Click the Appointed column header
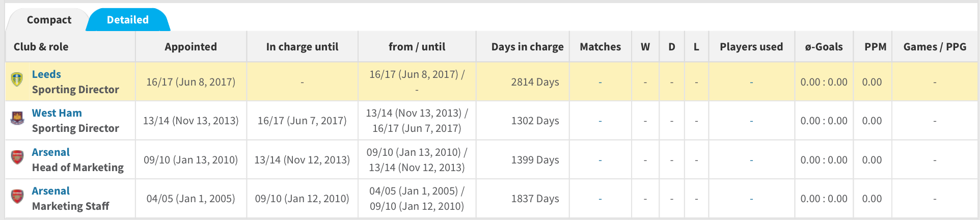980x220 pixels. (190, 47)
